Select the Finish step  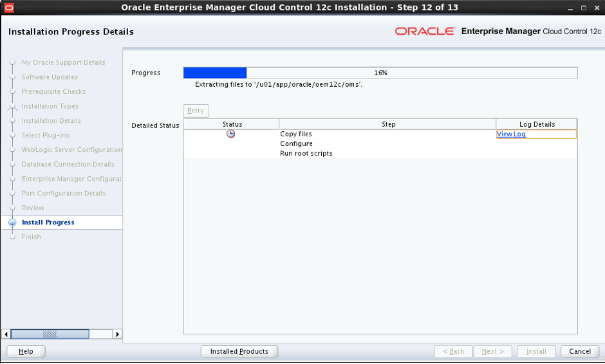32,237
